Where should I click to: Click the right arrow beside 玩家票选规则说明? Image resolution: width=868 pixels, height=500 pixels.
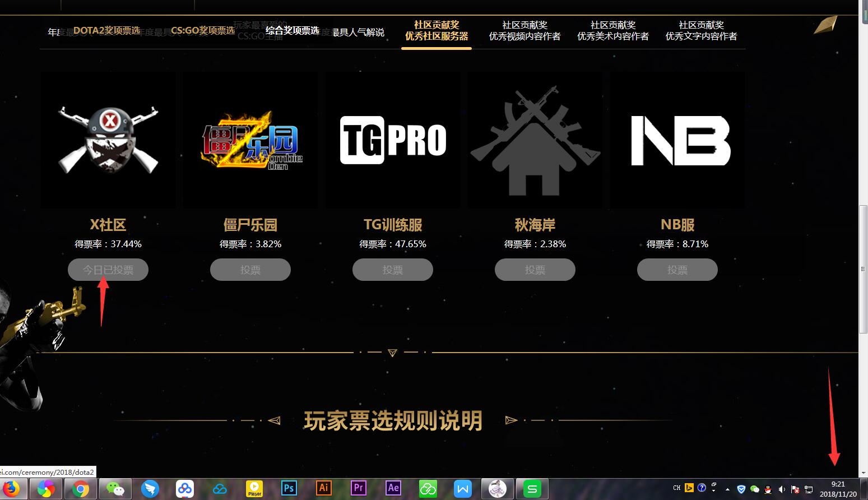pyautogui.click(x=510, y=420)
